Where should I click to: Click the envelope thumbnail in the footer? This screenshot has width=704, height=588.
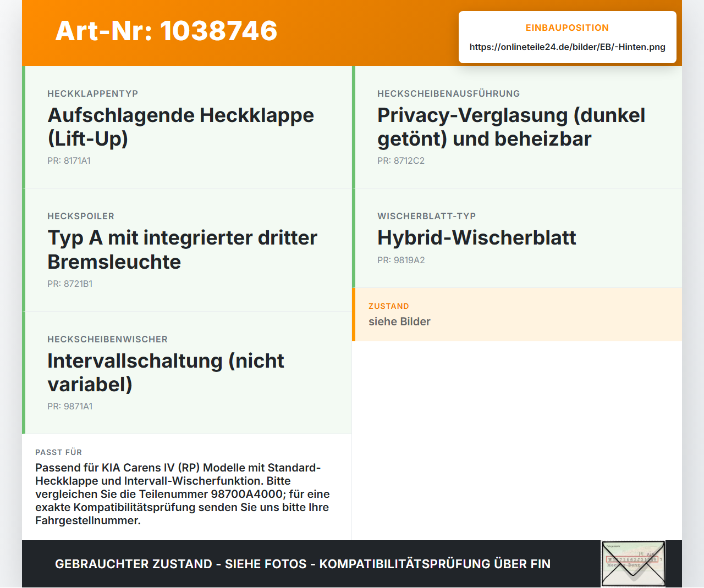point(633,564)
